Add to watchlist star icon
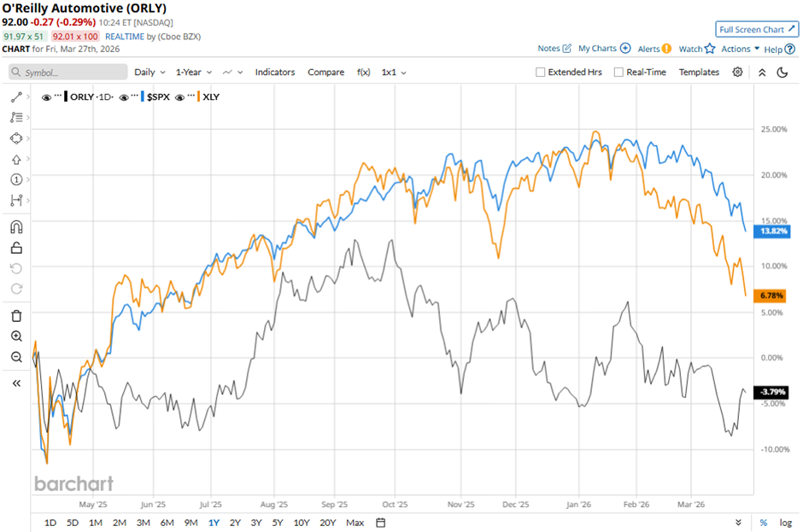 (x=710, y=49)
